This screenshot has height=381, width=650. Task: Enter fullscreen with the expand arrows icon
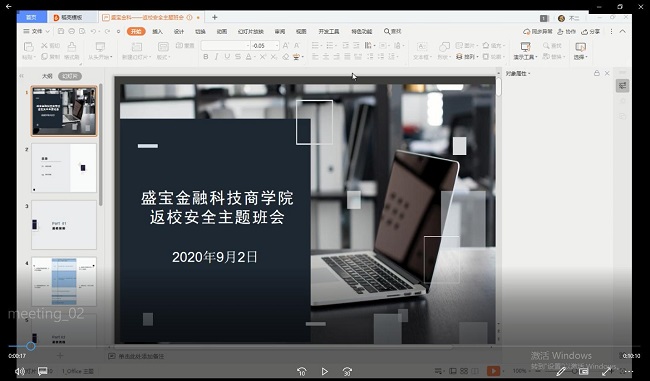point(607,371)
